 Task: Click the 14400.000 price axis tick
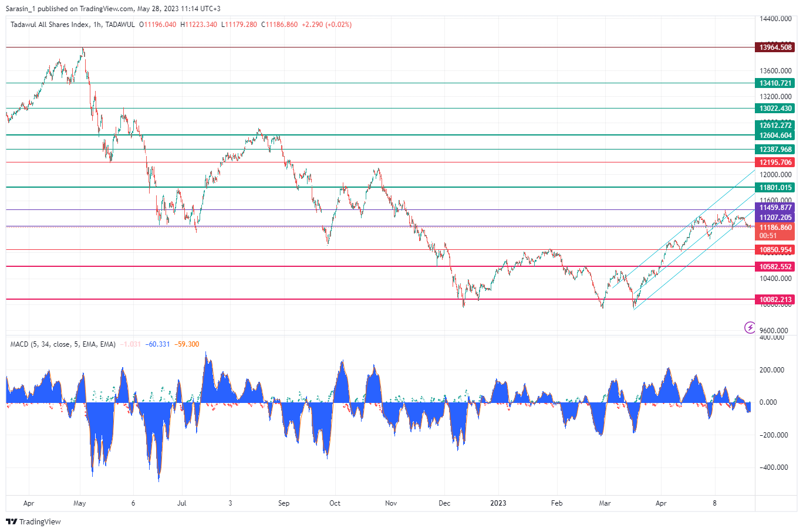click(x=775, y=19)
